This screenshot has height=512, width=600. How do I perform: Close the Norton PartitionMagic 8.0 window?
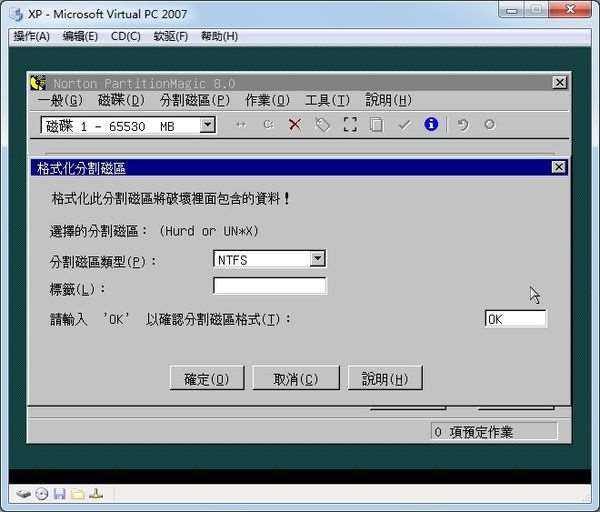coord(559,82)
